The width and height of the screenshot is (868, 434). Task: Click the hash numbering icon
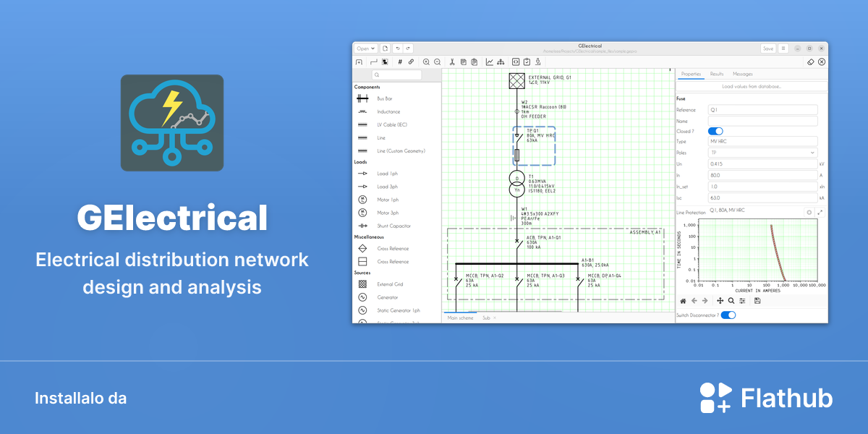click(x=400, y=62)
